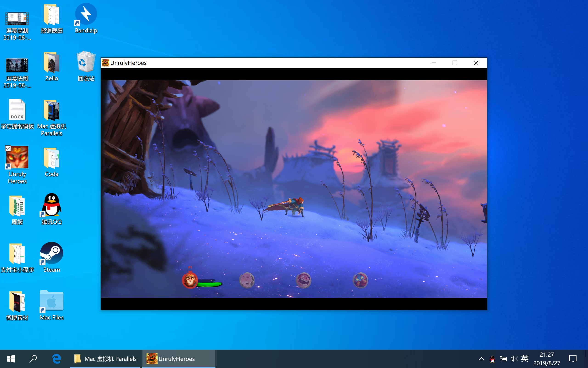Open the volume control
Viewport: 588px width, 368px height.
514,359
